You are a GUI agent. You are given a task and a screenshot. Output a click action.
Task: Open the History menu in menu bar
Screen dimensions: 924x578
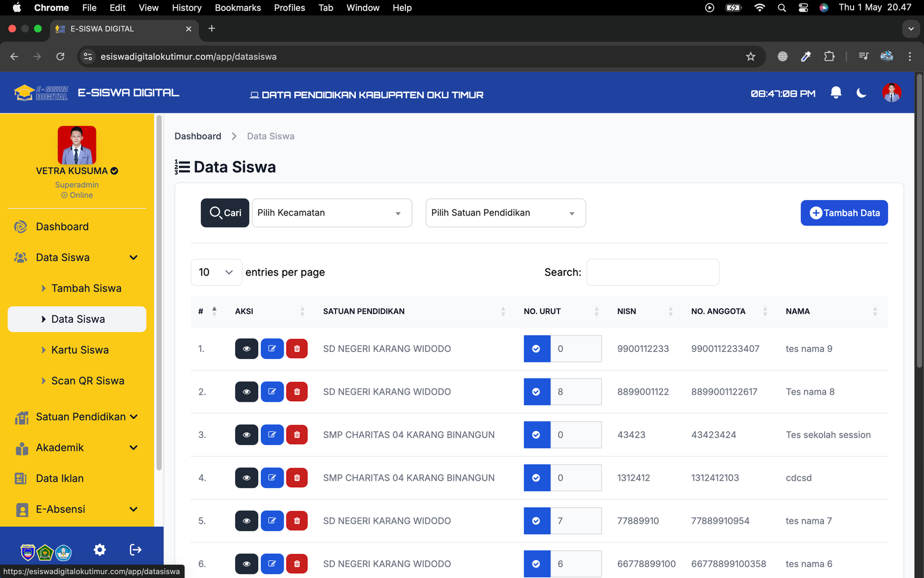click(187, 8)
